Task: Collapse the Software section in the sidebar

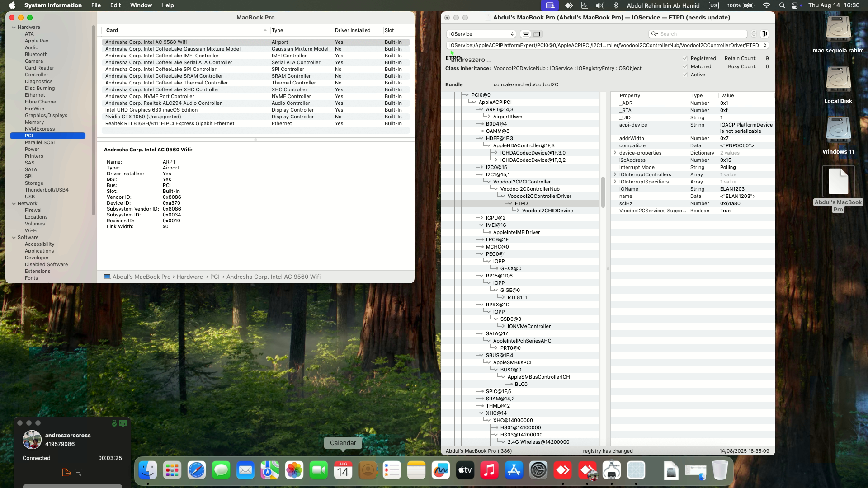Action: pyautogui.click(x=14, y=237)
